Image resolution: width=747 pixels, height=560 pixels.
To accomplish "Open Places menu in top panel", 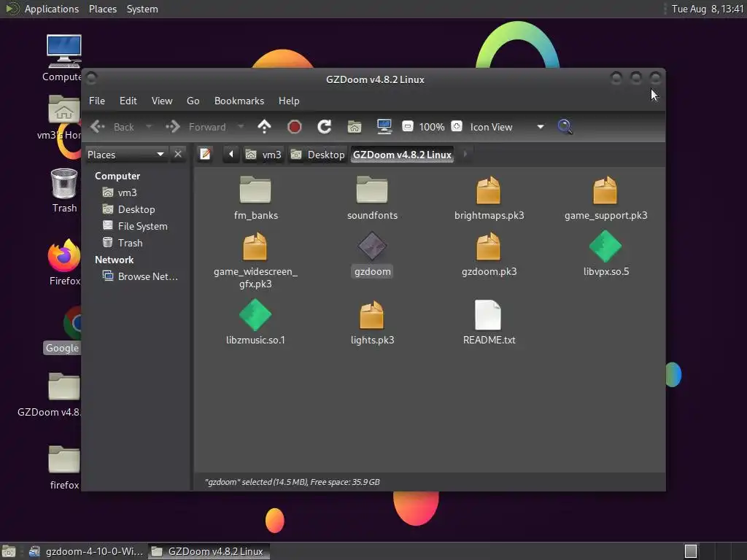I will [x=103, y=9].
